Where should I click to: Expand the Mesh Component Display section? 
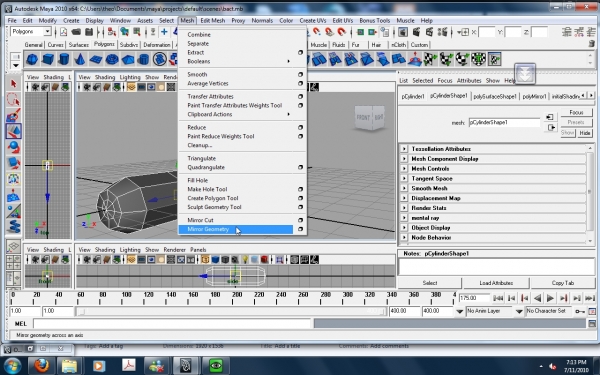(x=404, y=158)
